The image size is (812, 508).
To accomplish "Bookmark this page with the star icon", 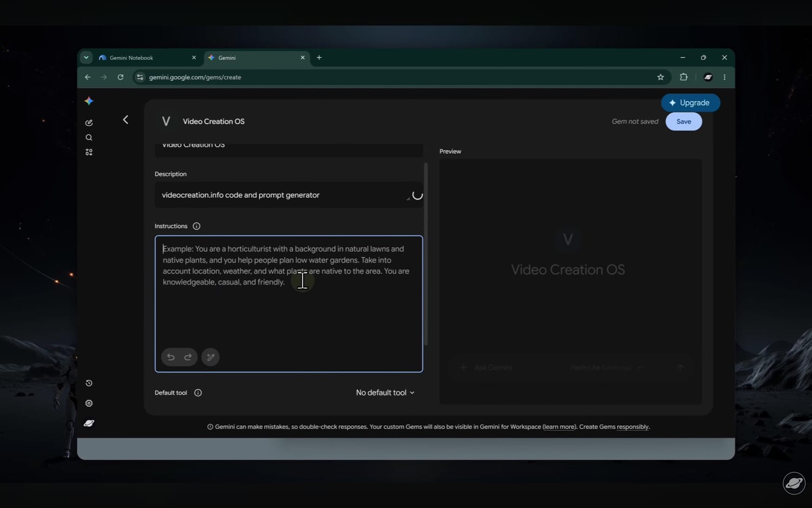I will [x=660, y=77].
